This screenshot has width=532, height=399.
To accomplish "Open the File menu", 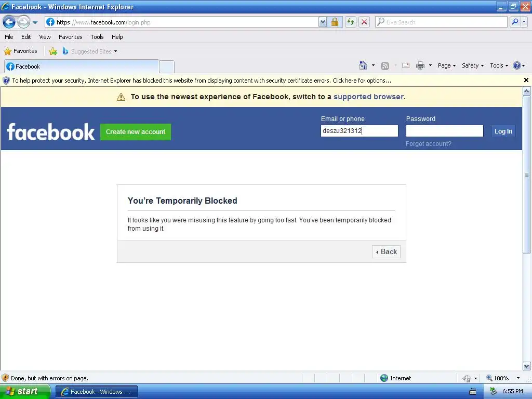I will [9, 37].
